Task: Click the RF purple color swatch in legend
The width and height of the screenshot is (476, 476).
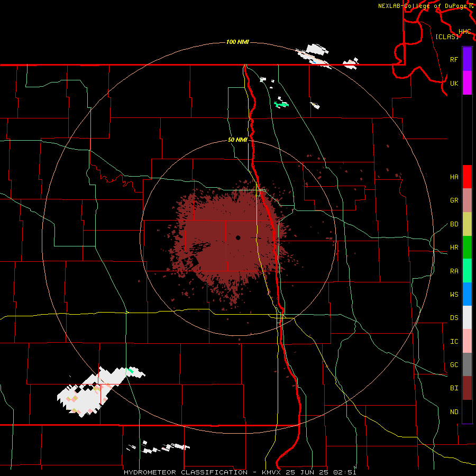Action: pyautogui.click(x=467, y=59)
